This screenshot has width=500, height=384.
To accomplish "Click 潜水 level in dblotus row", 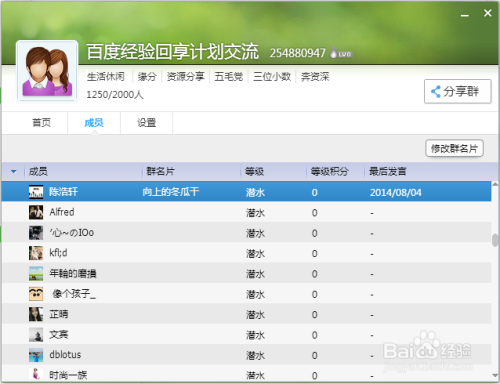I will tap(255, 356).
